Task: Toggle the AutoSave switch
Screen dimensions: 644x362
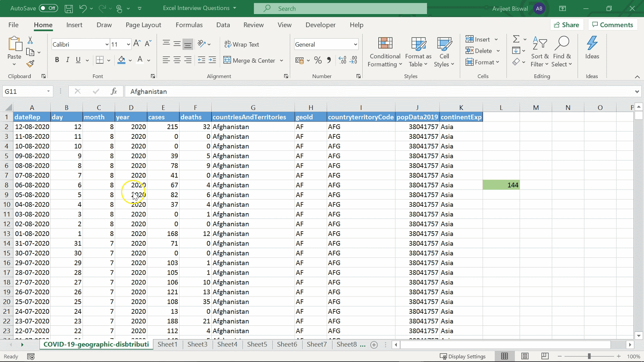Action: [x=48, y=8]
